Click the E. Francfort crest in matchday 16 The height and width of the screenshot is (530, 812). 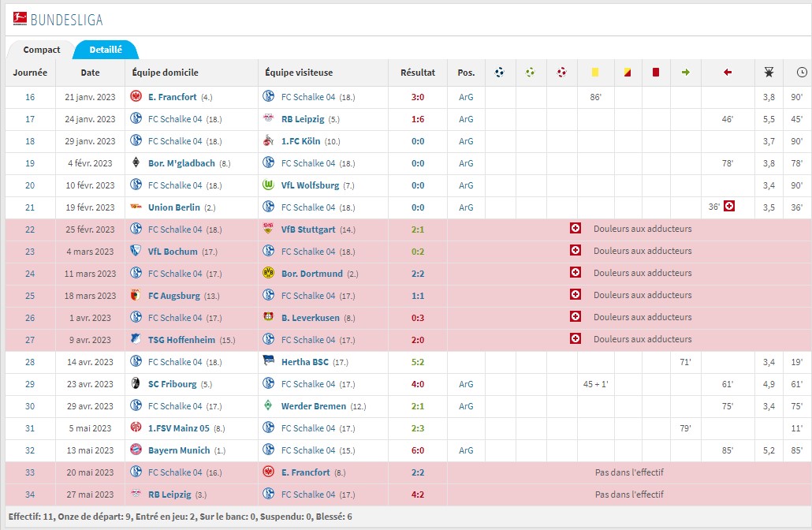[136, 96]
